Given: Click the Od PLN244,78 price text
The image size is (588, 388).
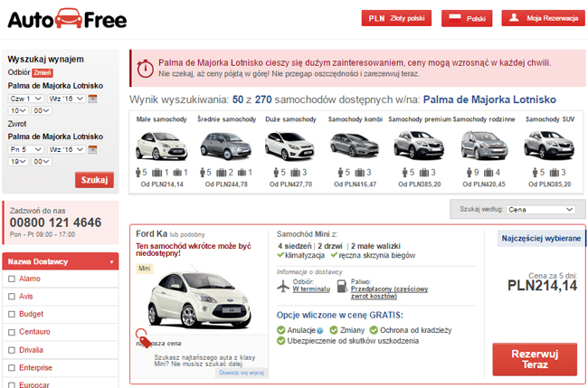Looking at the screenshot, I should tap(226, 185).
